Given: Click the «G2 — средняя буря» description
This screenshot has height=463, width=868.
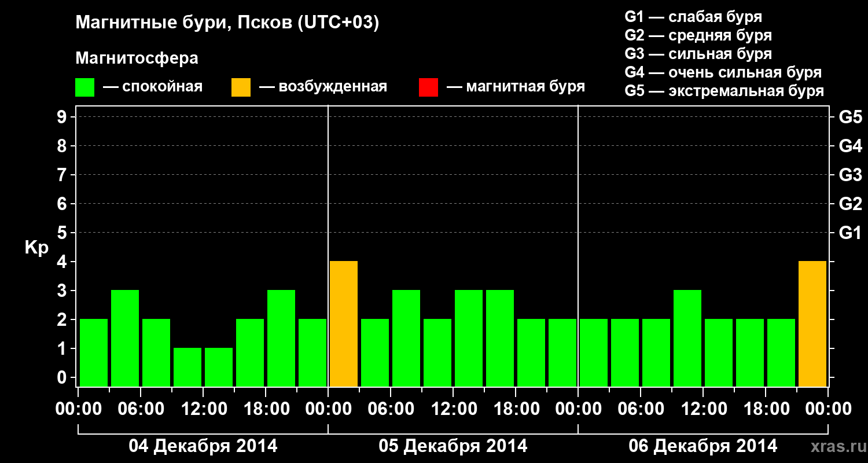Looking at the screenshot, I should pos(698,35).
